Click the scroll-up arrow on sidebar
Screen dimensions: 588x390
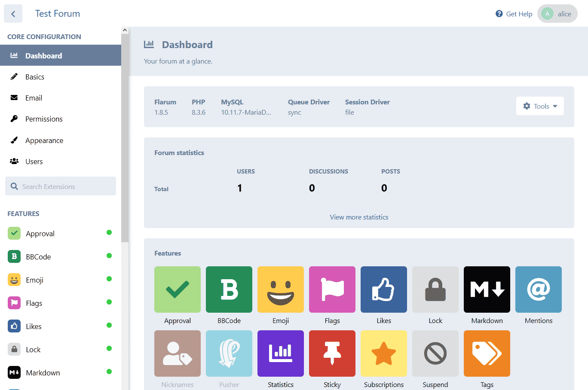pyautogui.click(x=125, y=30)
